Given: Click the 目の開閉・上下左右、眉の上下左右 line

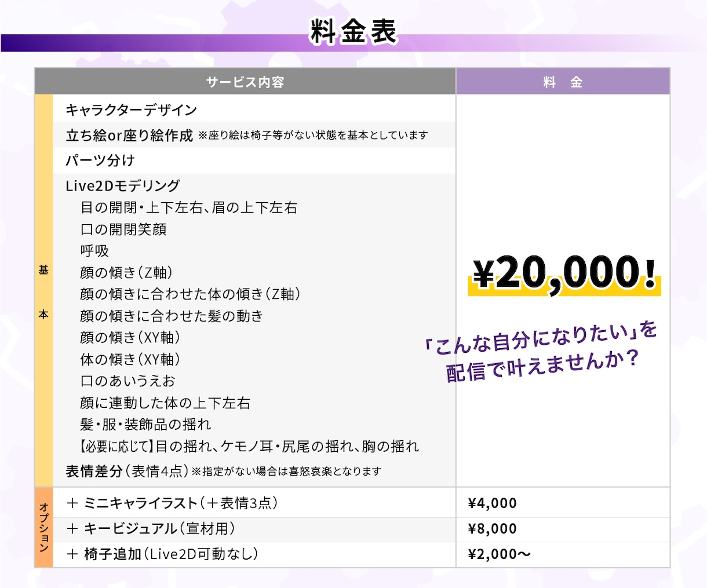Looking at the screenshot, I should coord(189,207).
